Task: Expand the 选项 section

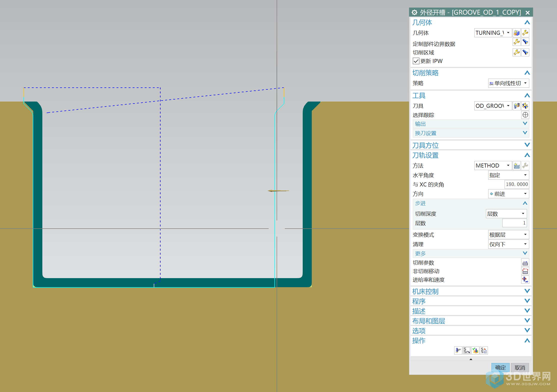Action: [527, 330]
